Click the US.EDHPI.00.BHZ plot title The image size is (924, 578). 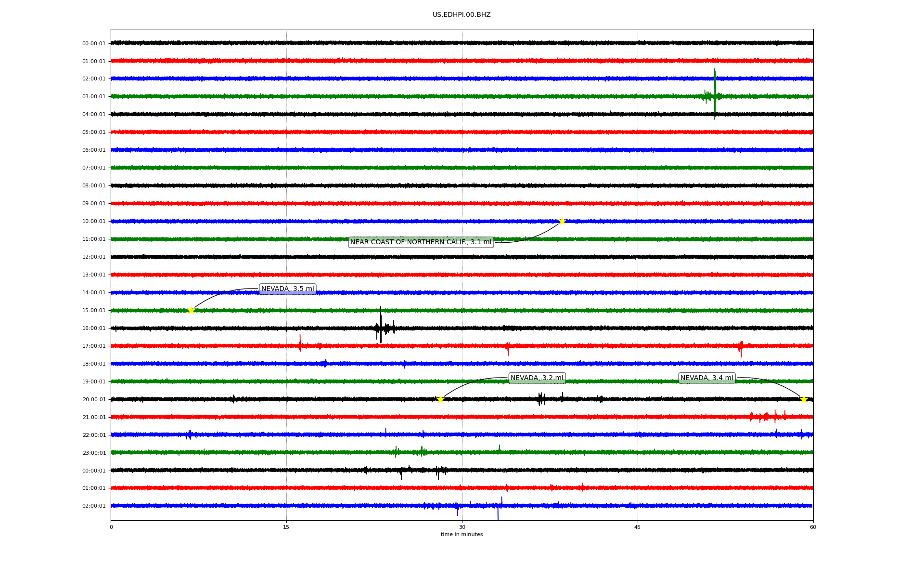pyautogui.click(x=462, y=15)
